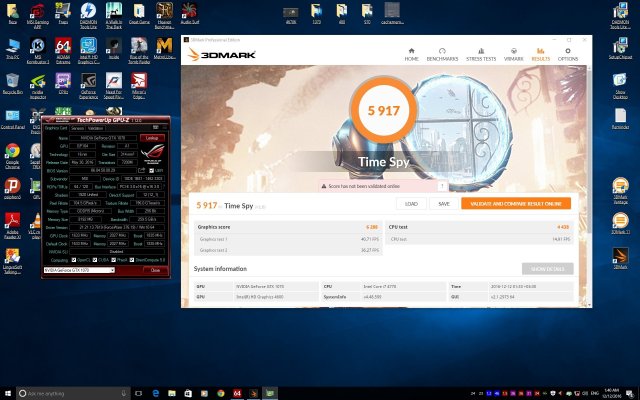Click the Show Details button
Screen dimensions: 640x400
[548, 268]
